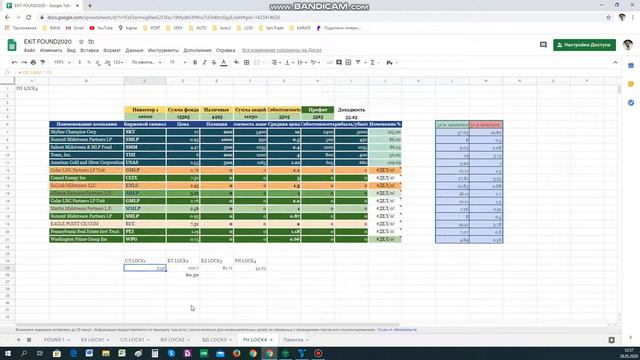Open the Вставка menu
Viewport: 640px width, 360px height.
(89, 50)
